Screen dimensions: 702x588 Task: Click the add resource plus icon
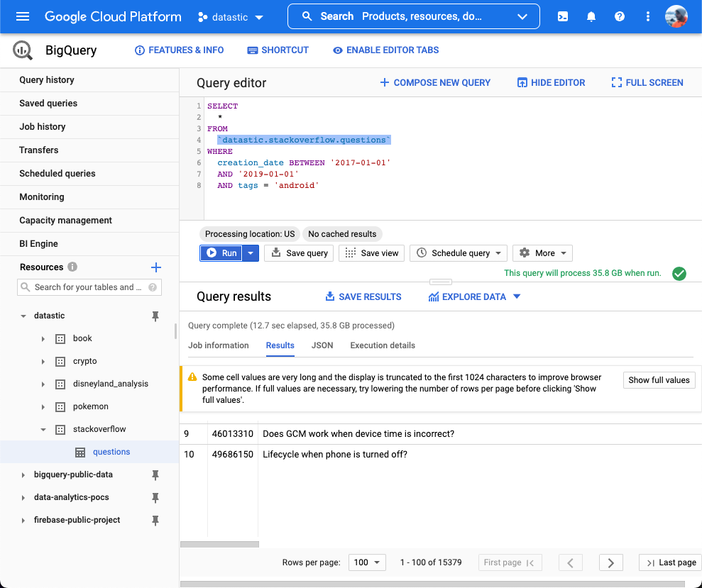pyautogui.click(x=156, y=267)
